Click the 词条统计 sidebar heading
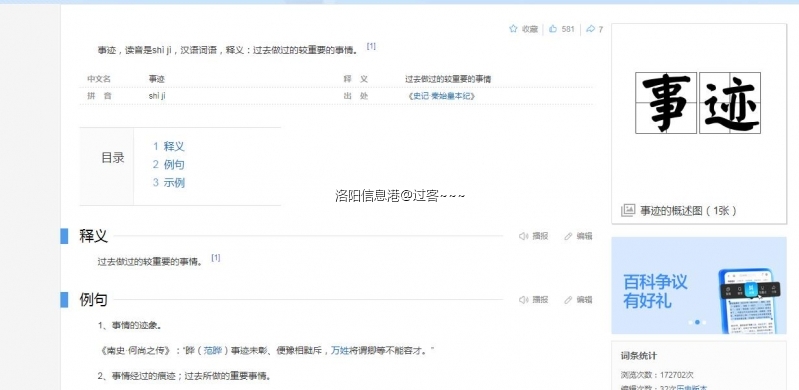The width and height of the screenshot is (799, 390). (638, 356)
